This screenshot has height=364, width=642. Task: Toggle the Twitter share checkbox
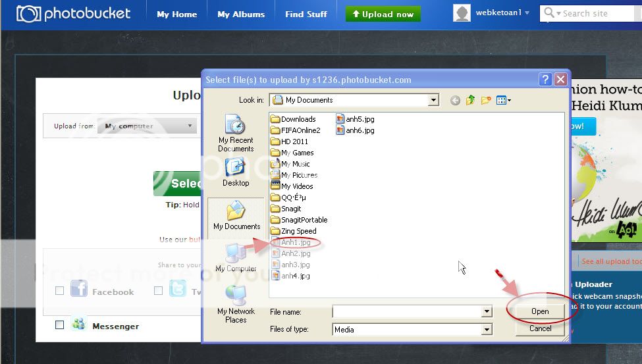coord(158,291)
